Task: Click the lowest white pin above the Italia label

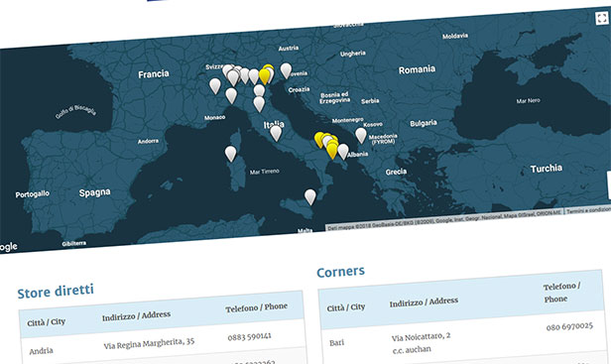Action: click(259, 104)
